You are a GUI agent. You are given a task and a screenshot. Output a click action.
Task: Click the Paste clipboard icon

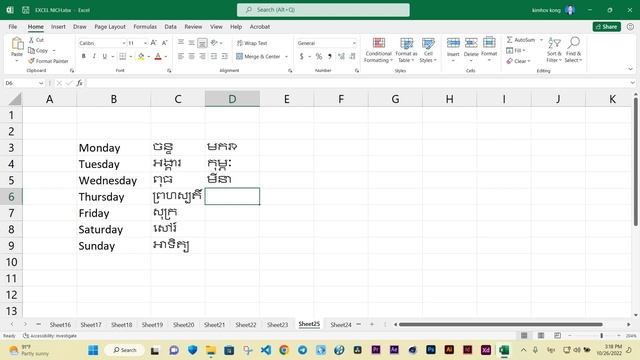17,43
